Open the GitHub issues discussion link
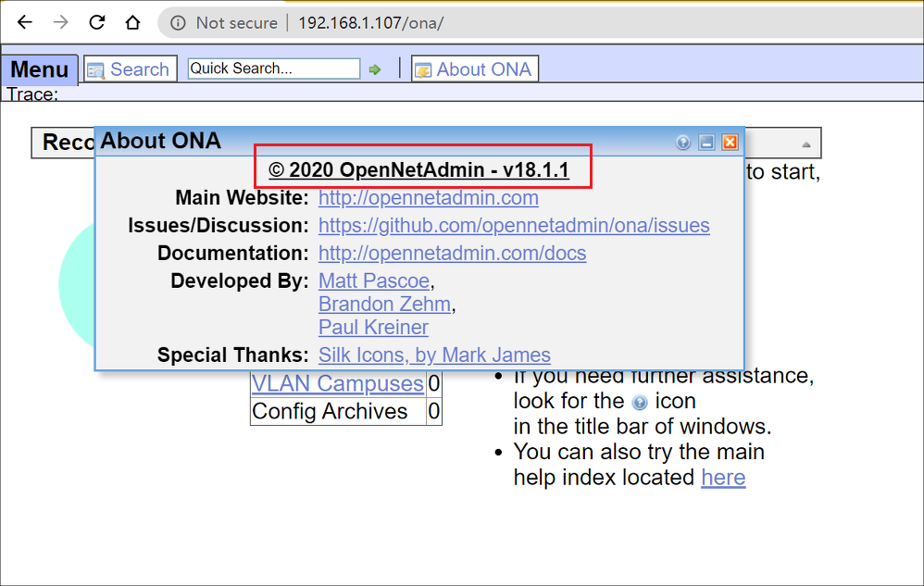The width and height of the screenshot is (924, 586). point(514,226)
